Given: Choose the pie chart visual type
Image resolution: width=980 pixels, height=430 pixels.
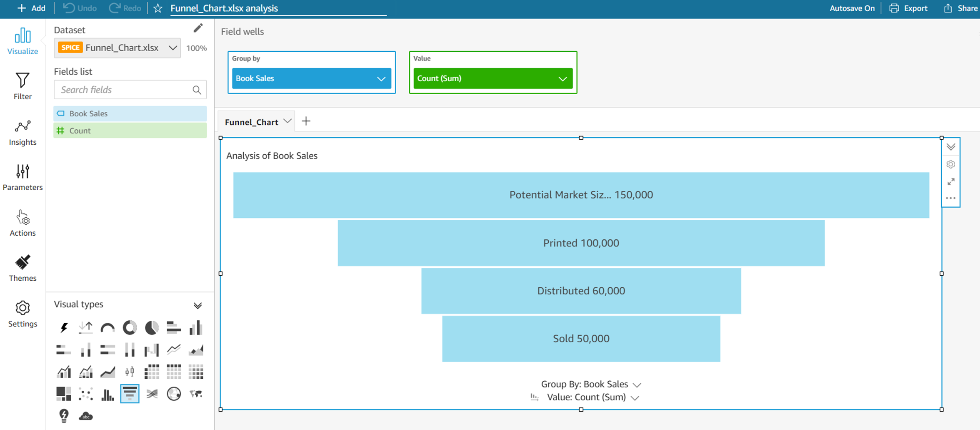Looking at the screenshot, I should pos(152,328).
